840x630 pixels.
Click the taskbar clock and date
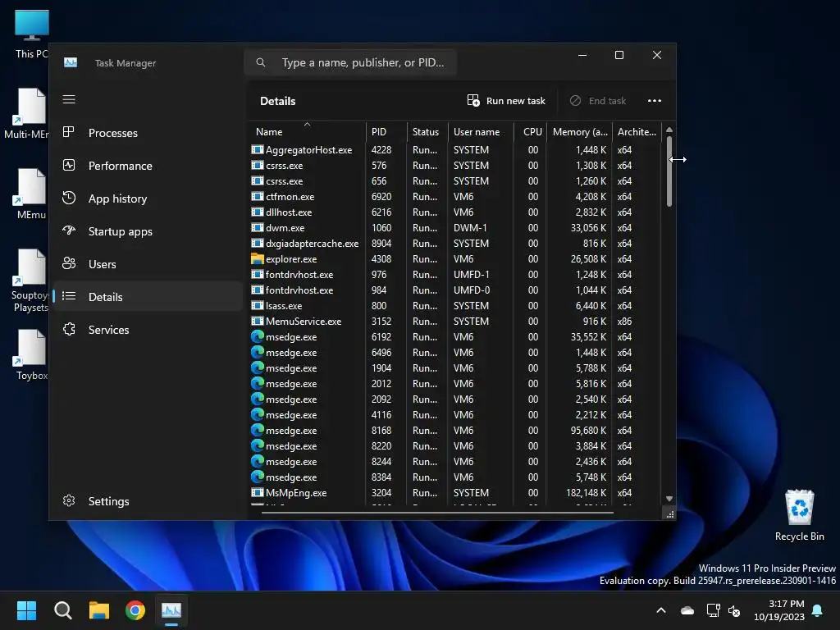(779, 610)
